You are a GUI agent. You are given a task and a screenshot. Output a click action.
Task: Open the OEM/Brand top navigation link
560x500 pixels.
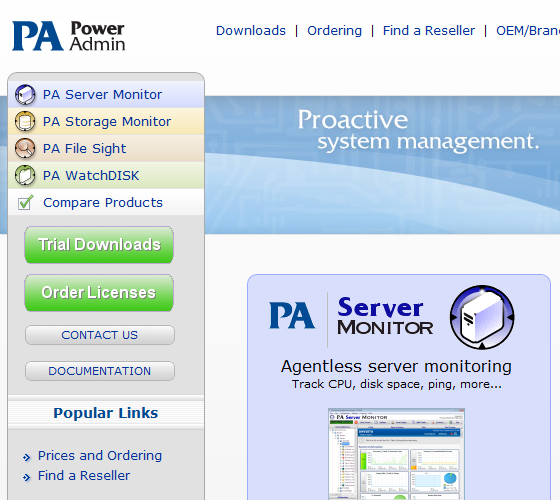[528, 31]
